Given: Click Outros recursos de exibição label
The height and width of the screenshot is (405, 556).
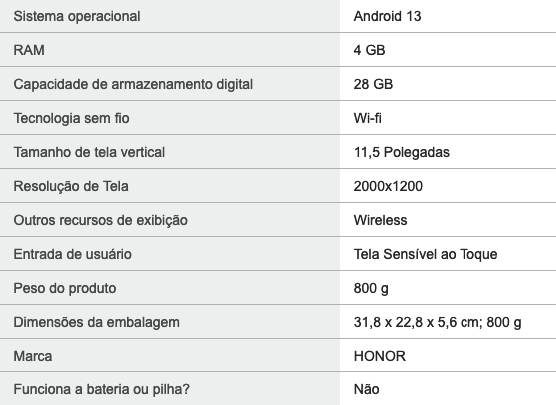Looking at the screenshot, I should coord(100,221).
